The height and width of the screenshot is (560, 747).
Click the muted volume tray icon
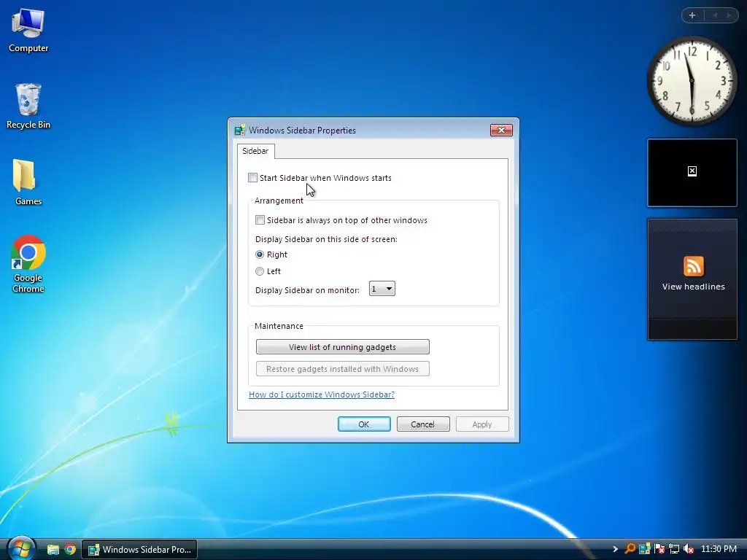pos(689,549)
